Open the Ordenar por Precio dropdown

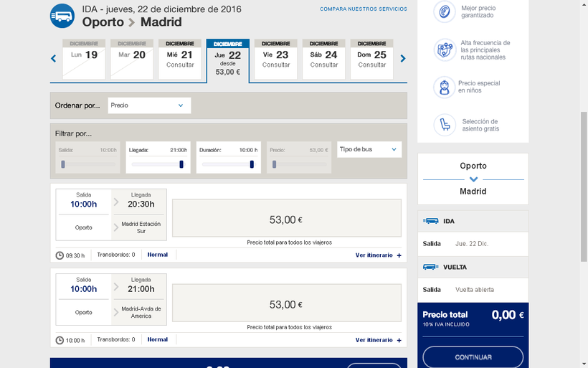[149, 105]
